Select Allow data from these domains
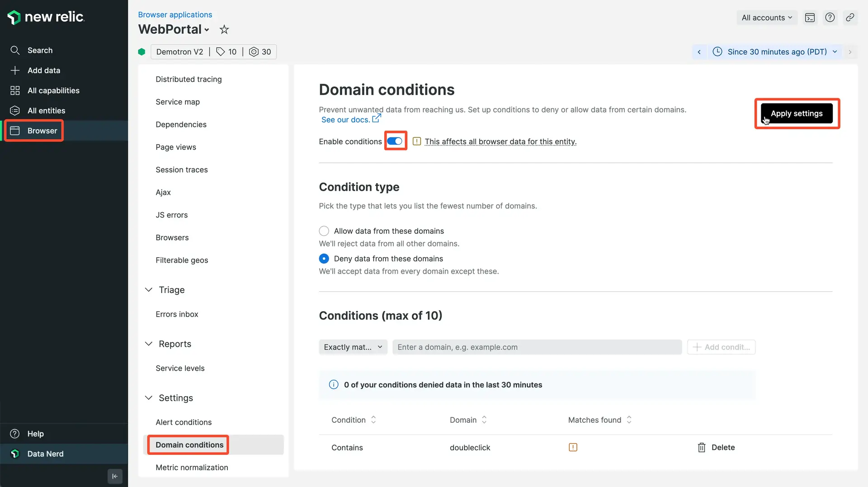 (x=324, y=231)
